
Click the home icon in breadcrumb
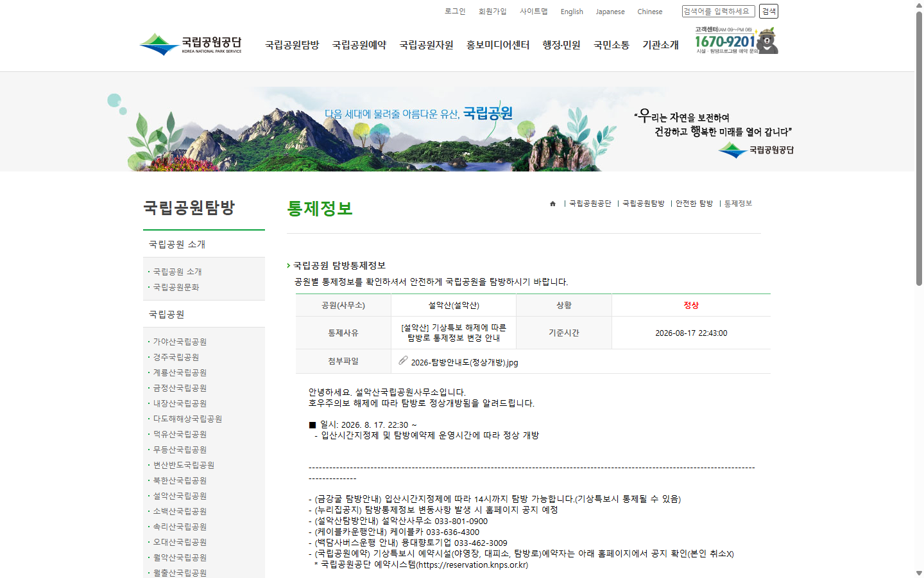pyautogui.click(x=552, y=204)
